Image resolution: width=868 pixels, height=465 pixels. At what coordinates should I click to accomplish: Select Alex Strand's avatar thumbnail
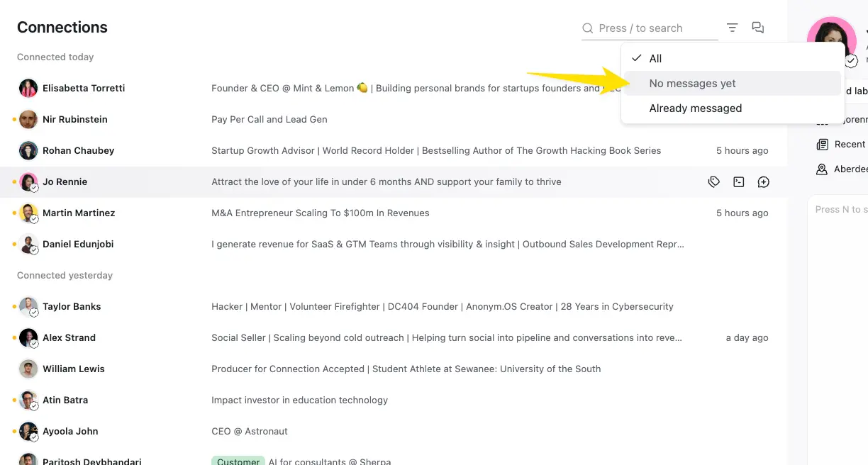click(28, 337)
